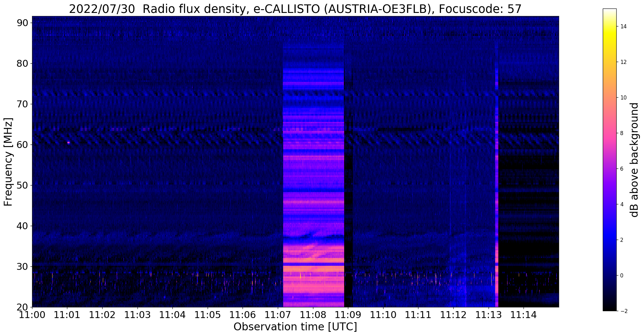Click the 11:10 time tick label

(x=383, y=315)
